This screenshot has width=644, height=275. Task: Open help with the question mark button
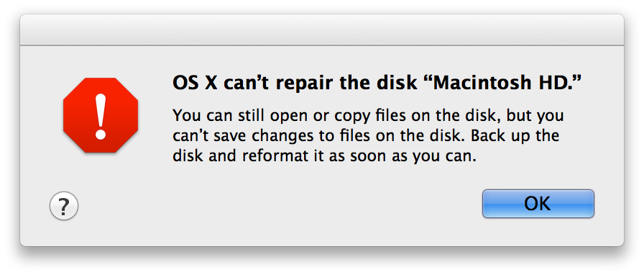[x=64, y=206]
